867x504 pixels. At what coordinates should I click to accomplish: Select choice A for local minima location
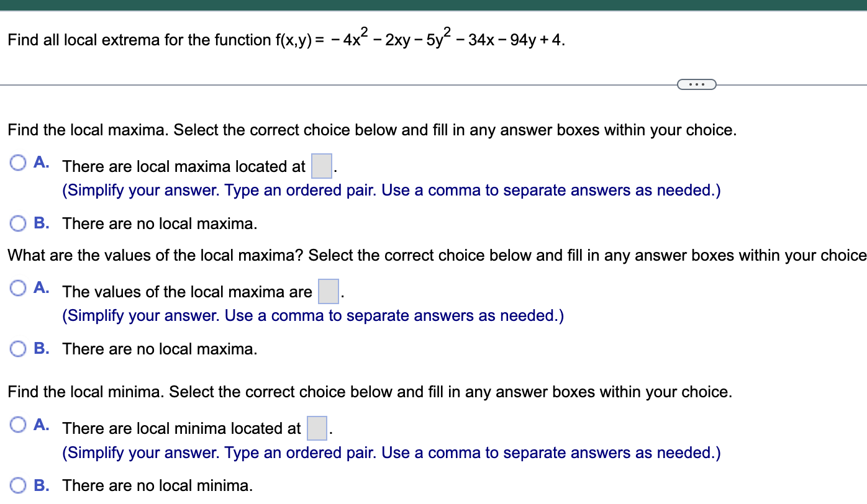click(17, 424)
